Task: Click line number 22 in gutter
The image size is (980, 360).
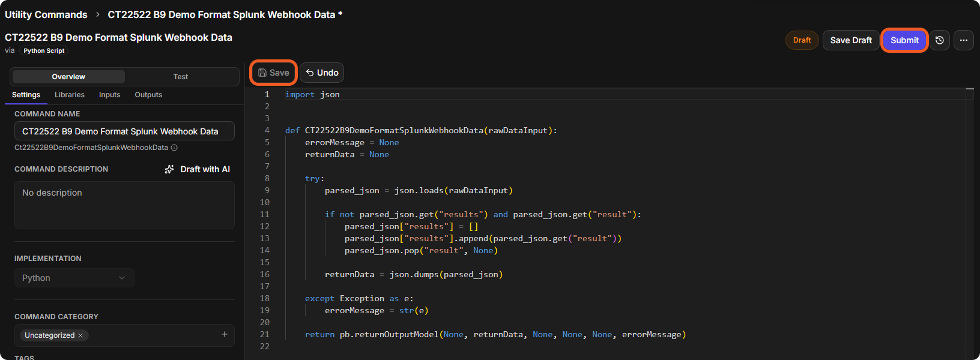Action: [x=265, y=346]
